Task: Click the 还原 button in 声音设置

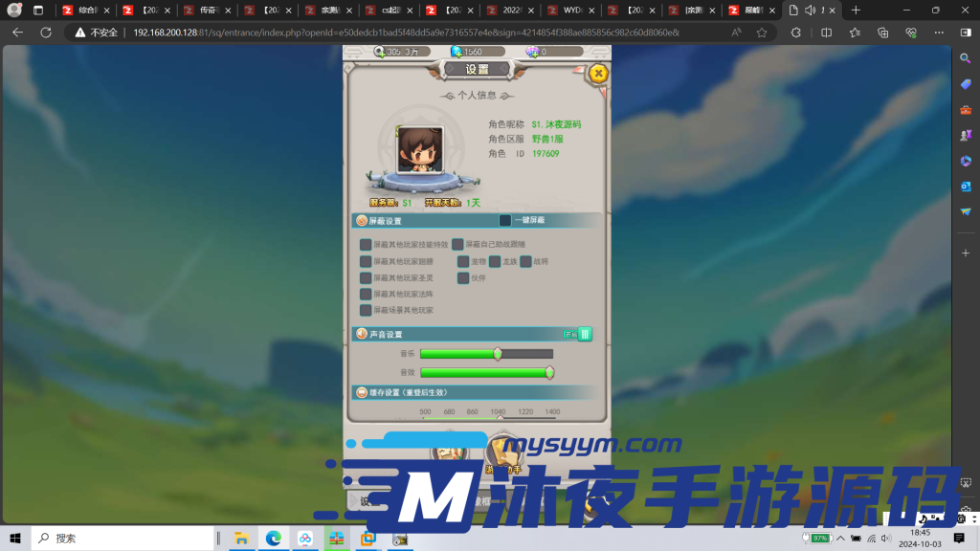Action: coord(570,334)
